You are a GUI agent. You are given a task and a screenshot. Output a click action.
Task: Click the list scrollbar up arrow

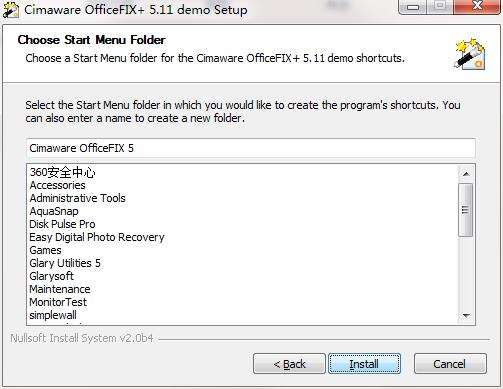click(x=466, y=174)
